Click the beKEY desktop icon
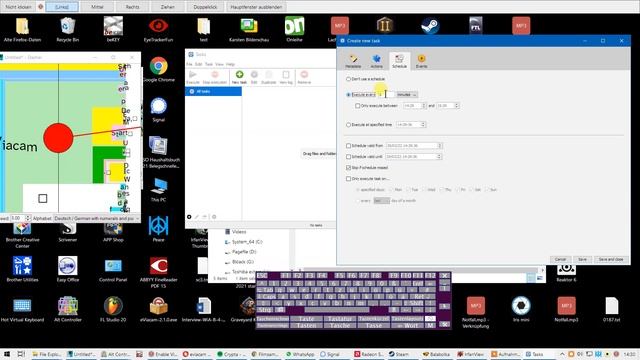 pyautogui.click(x=113, y=29)
